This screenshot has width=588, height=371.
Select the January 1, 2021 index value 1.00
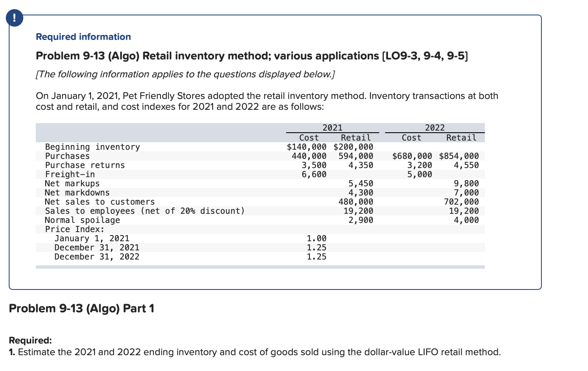click(x=317, y=238)
